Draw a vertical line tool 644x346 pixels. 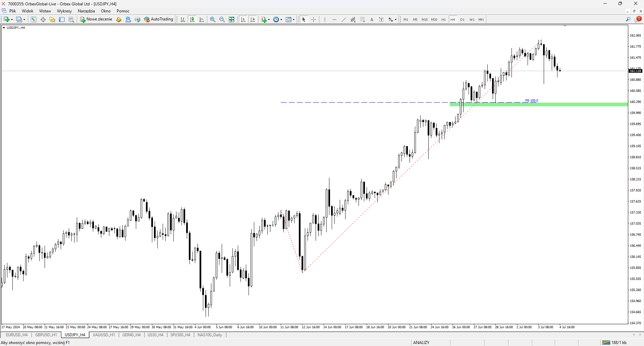click(x=325, y=19)
